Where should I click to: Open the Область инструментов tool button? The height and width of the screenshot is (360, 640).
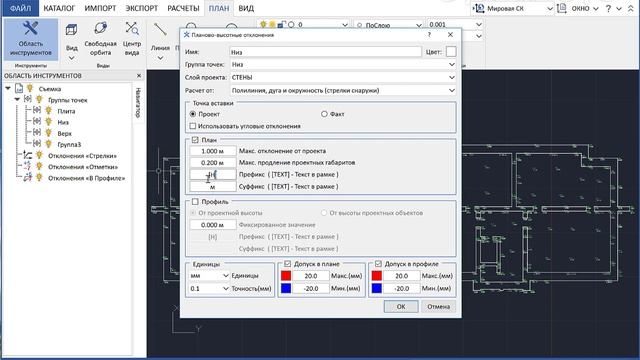31,39
